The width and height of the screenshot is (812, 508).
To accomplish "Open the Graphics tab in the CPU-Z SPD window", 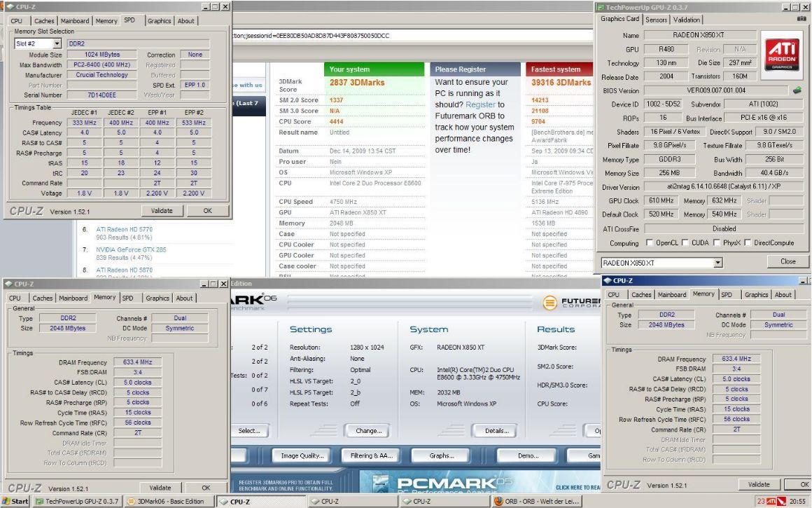I will pyautogui.click(x=159, y=21).
